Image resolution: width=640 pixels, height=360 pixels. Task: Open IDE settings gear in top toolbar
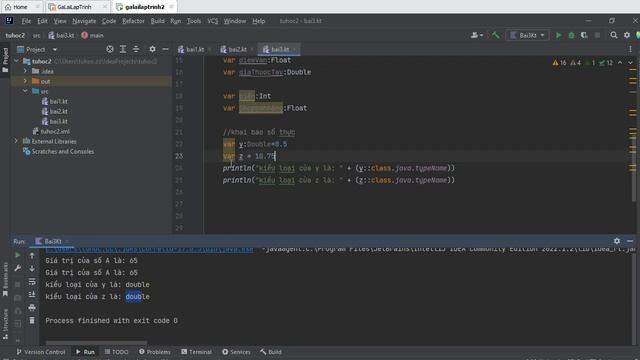[x=627, y=36]
